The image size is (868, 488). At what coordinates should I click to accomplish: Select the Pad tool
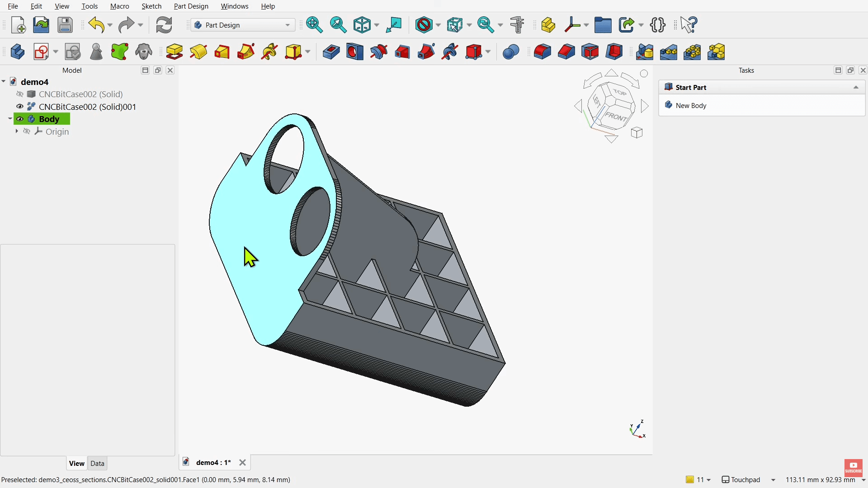click(175, 52)
